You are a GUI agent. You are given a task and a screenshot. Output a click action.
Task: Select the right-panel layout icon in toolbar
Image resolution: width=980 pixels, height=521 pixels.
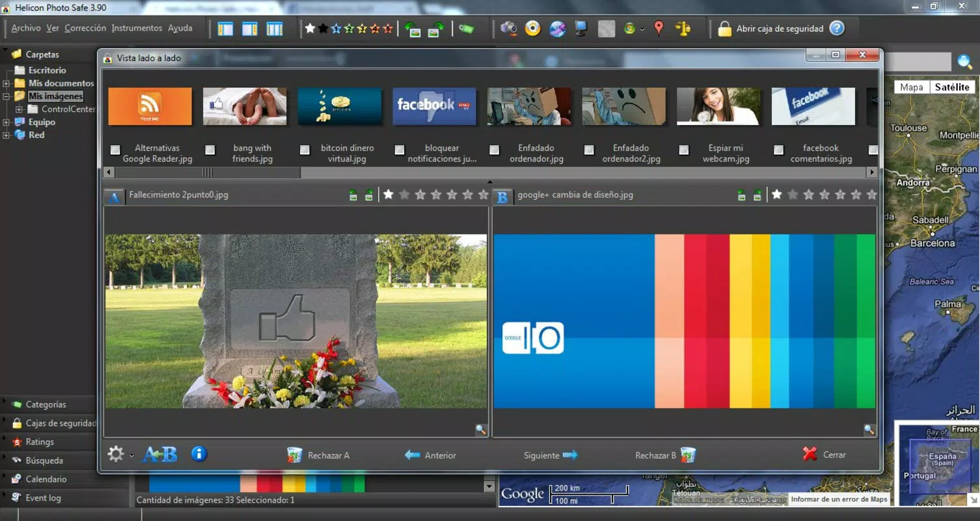click(250, 29)
